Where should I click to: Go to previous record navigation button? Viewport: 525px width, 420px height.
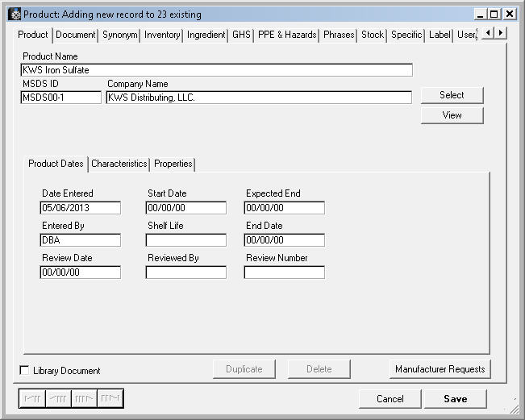click(58, 398)
